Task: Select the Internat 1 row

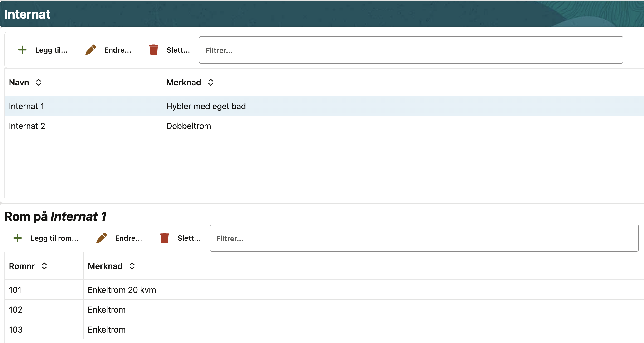Action: (x=83, y=106)
